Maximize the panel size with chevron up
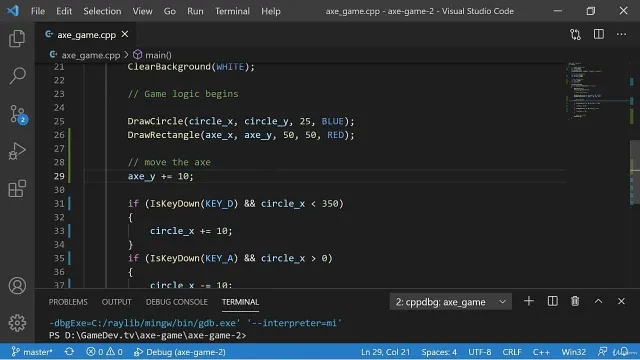The image size is (640, 360). pyautogui.click(x=598, y=301)
